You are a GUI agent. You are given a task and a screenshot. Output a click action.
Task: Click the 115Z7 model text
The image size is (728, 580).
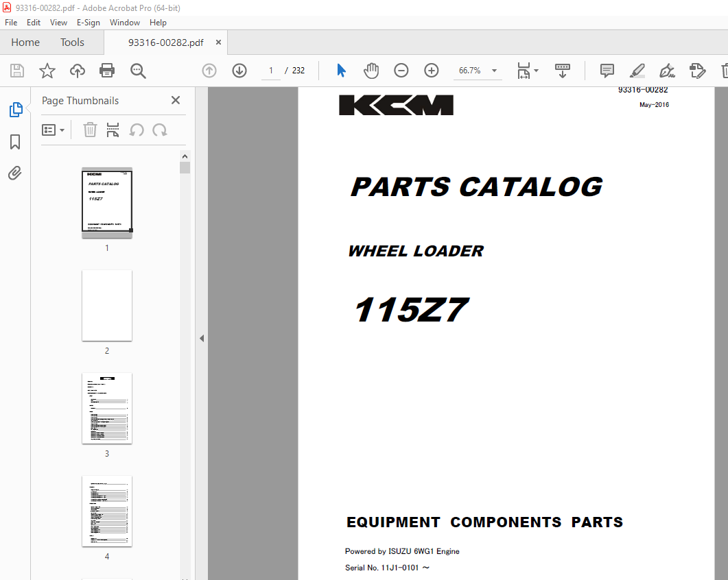point(412,310)
